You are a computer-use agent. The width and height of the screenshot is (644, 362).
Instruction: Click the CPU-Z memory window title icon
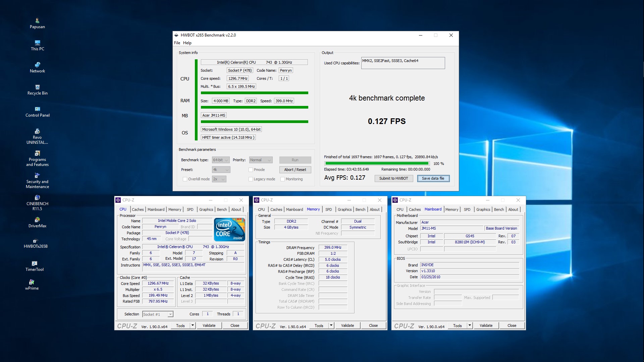(x=257, y=200)
